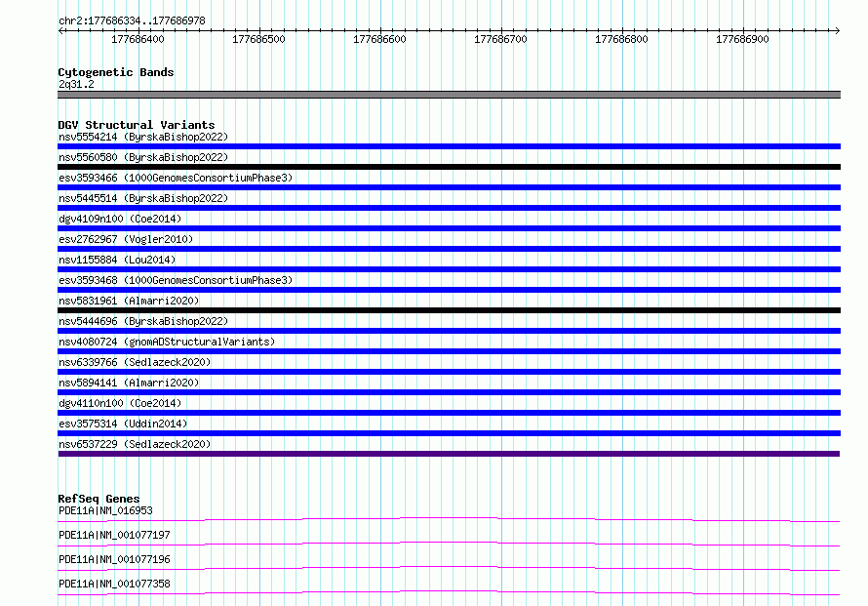Click the 2q31.2 band label
Image resolution: width=868 pixels, height=606 pixels.
click(x=76, y=84)
